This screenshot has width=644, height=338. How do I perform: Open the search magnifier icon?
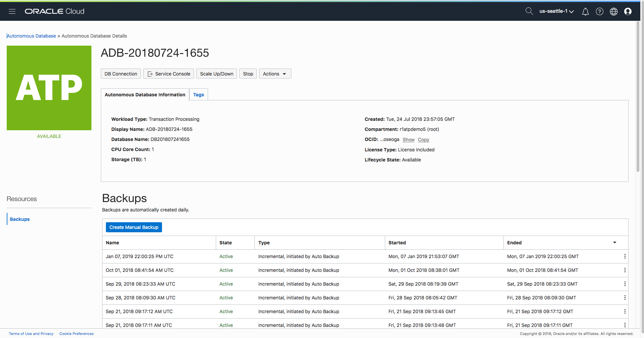[529, 11]
